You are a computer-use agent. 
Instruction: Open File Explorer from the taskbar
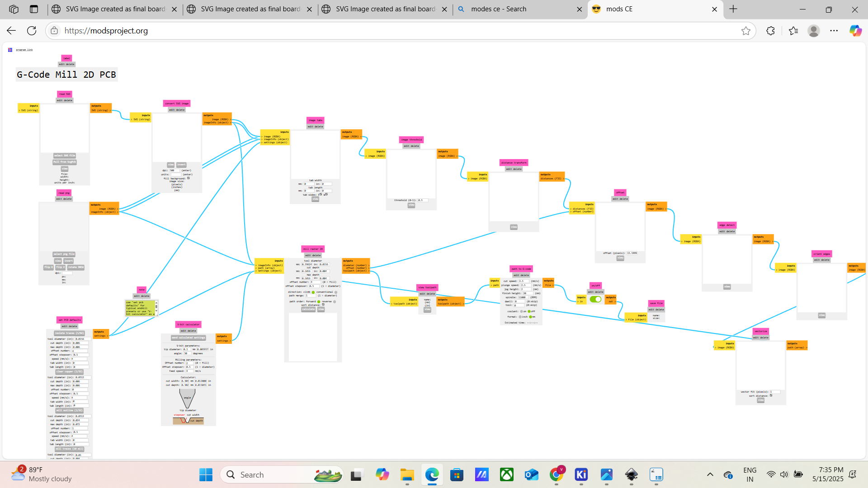[407, 475]
